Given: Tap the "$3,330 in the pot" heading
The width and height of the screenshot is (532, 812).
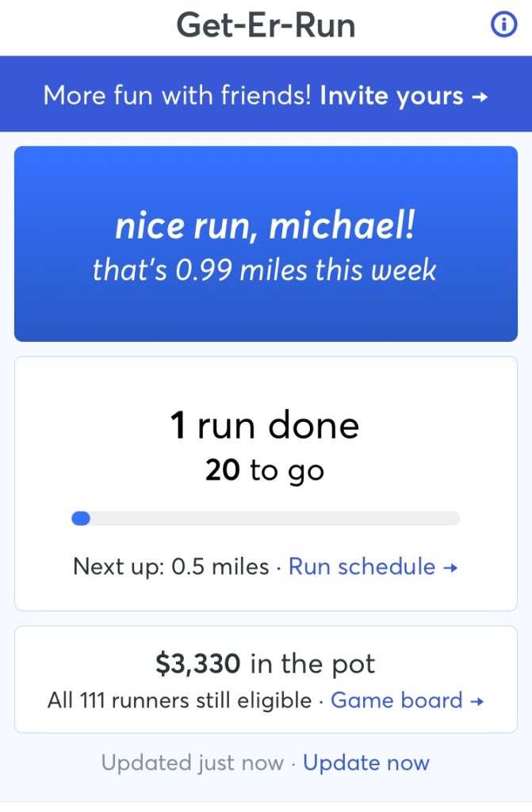Looking at the screenshot, I should [x=266, y=664].
